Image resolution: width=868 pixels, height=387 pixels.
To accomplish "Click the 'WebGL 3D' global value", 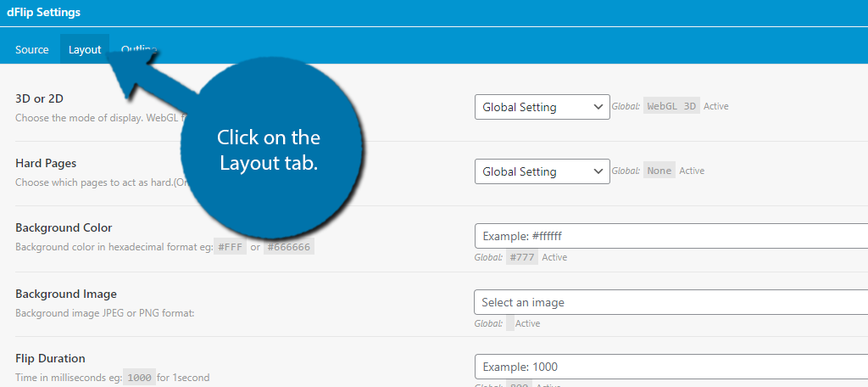I will 671,106.
